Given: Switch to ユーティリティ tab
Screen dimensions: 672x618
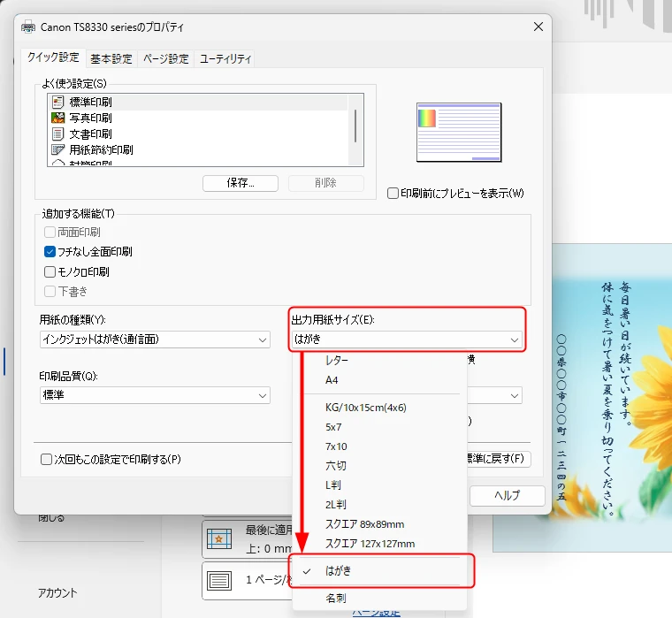Looking at the screenshot, I should point(225,58).
